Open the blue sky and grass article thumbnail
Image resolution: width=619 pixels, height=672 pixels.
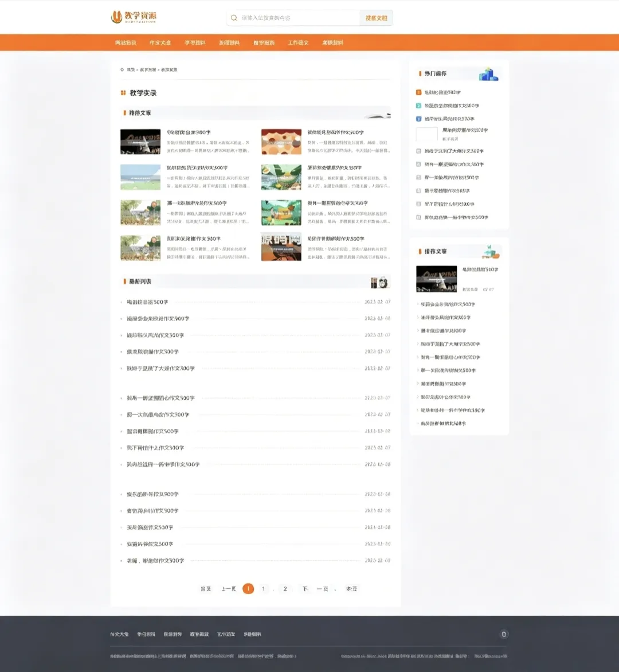point(140,177)
